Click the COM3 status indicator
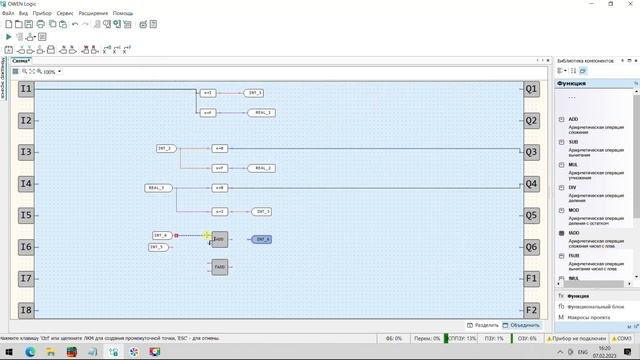640x360 pixels. [x=622, y=338]
